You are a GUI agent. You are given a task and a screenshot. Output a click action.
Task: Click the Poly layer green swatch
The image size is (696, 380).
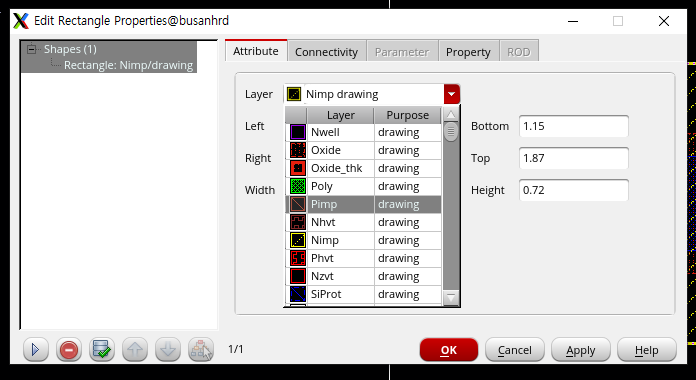click(298, 186)
